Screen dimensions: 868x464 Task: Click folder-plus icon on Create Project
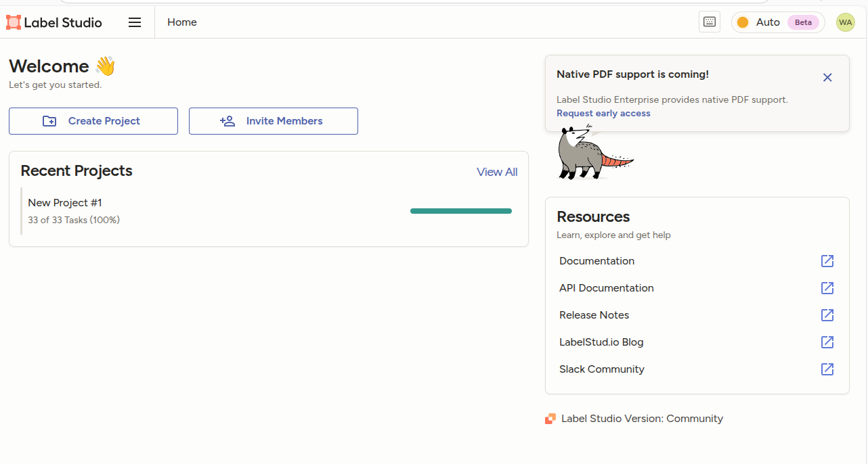point(49,121)
